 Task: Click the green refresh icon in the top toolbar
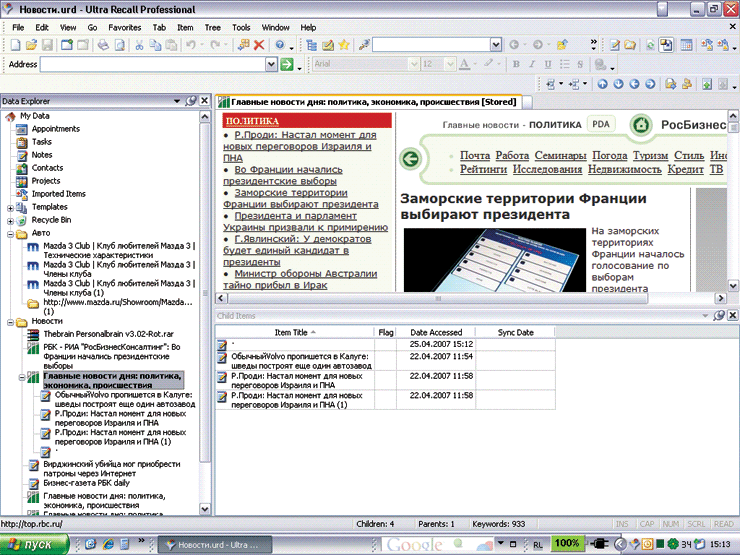[x=650, y=45]
